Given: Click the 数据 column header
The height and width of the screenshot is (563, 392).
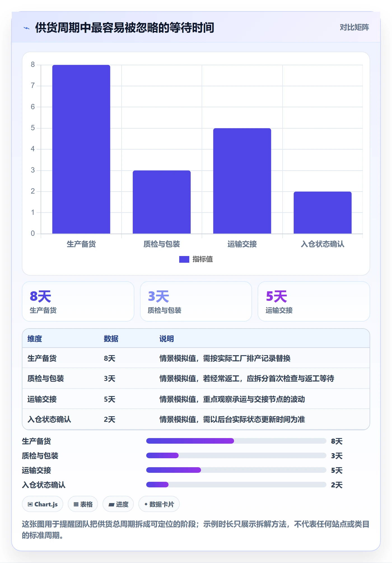Looking at the screenshot, I should tap(111, 339).
